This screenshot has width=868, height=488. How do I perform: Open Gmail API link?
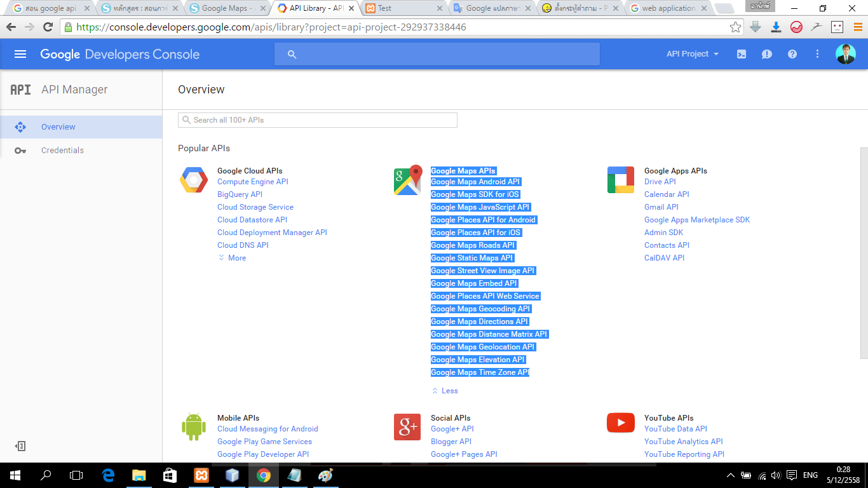(x=661, y=207)
